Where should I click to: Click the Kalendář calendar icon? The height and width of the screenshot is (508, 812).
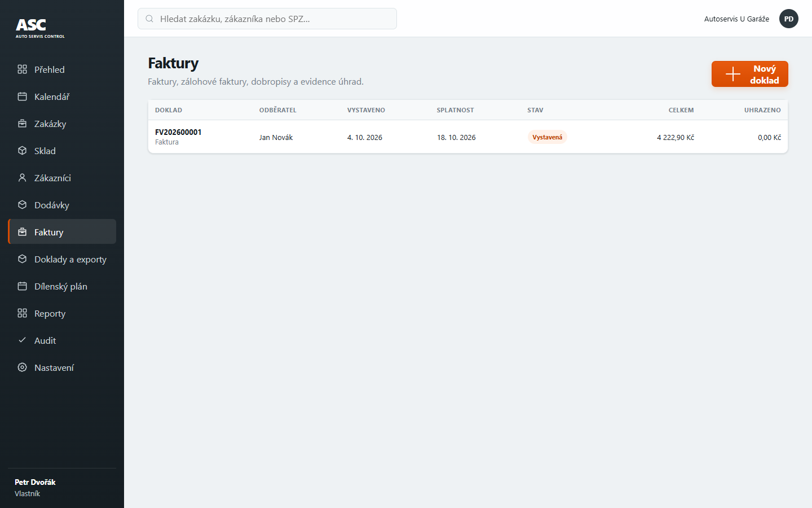pos(22,97)
